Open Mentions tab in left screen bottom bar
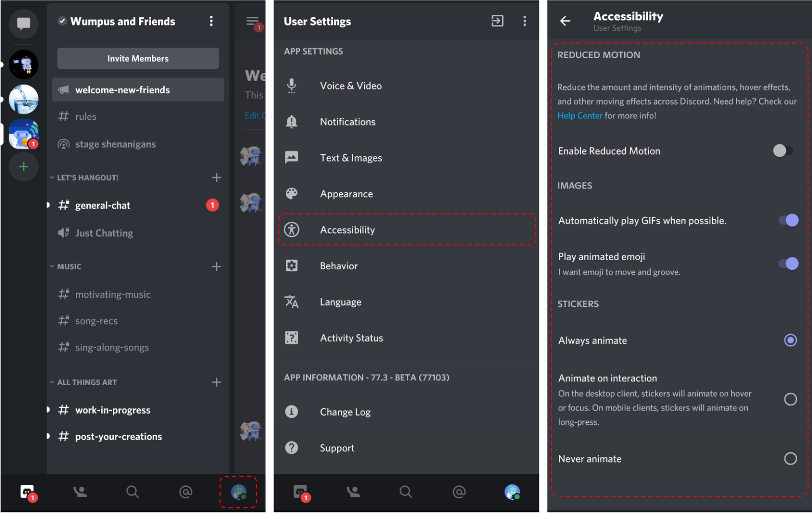This screenshot has width=812, height=513. point(186,492)
